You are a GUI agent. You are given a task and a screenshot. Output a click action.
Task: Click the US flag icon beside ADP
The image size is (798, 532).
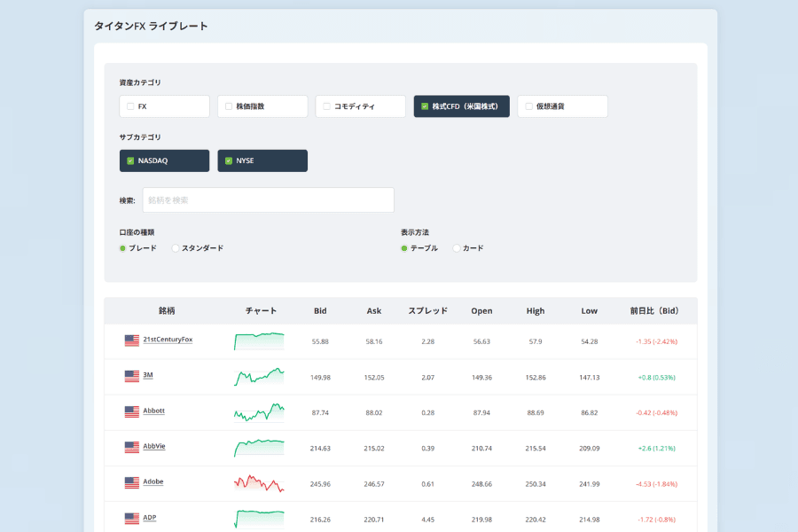[132, 519]
